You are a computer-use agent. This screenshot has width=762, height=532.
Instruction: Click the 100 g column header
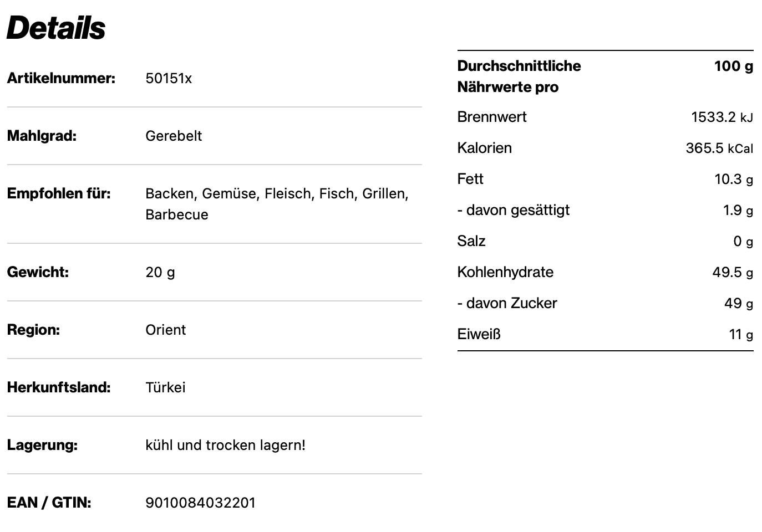click(733, 66)
